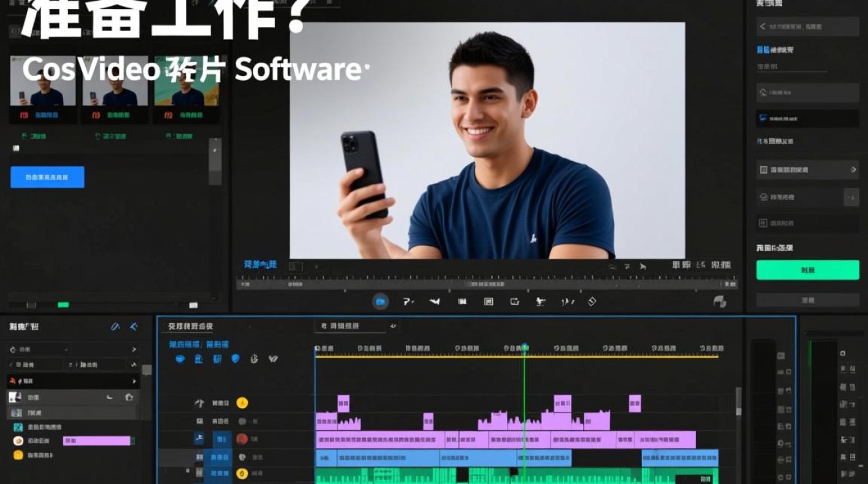This screenshot has height=484, width=868.
Task: Click the first blue bubble icon above the track headers
Action: (x=180, y=359)
